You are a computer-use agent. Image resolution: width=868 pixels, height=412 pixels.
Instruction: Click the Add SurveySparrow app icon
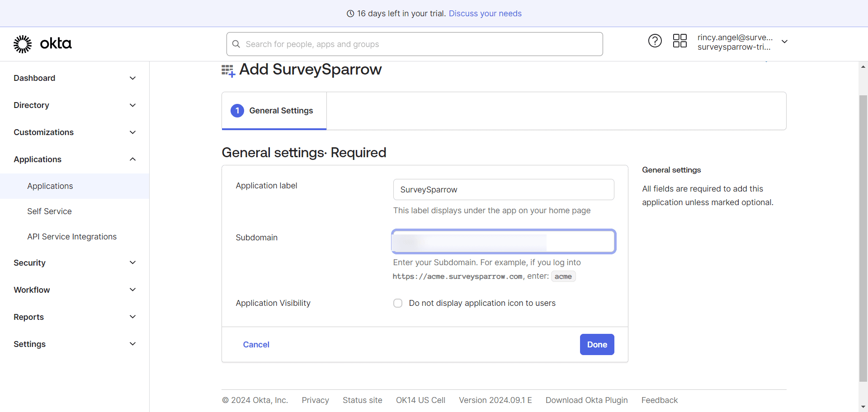pyautogui.click(x=228, y=70)
